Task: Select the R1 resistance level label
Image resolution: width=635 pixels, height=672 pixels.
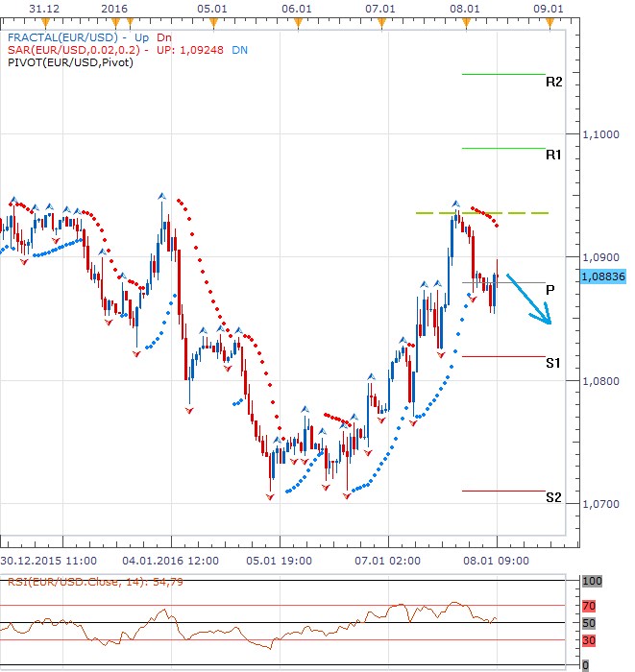Action: (x=553, y=155)
